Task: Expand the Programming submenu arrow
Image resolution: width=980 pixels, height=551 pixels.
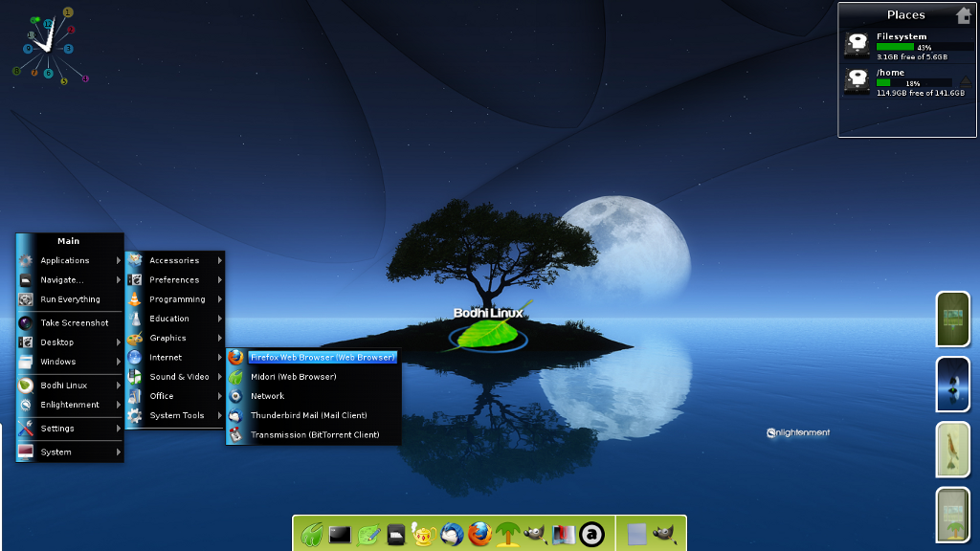Action: [x=220, y=299]
